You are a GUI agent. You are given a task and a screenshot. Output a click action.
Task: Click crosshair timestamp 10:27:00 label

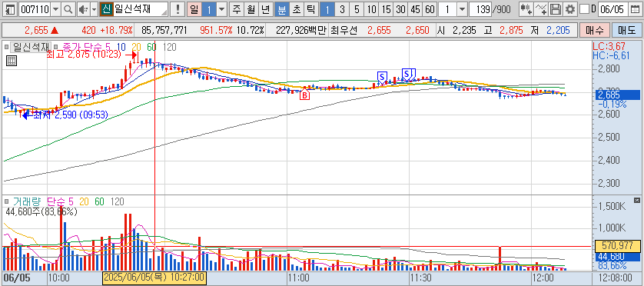click(154, 278)
